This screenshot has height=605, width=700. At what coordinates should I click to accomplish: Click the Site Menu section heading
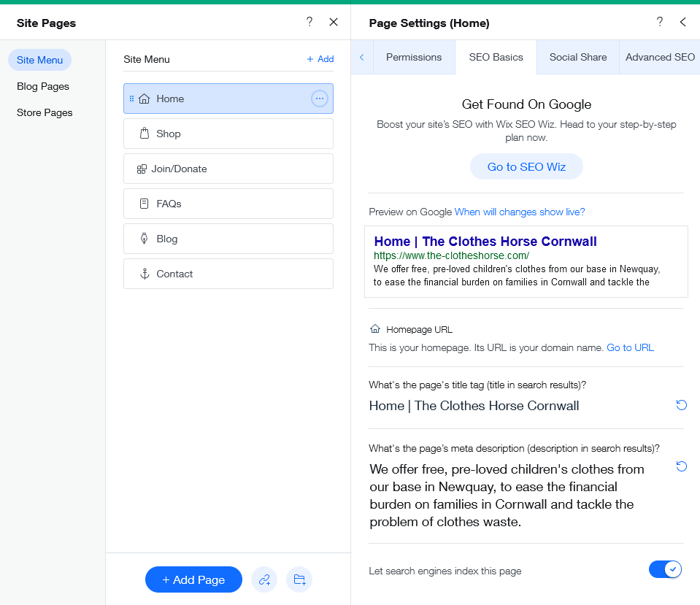point(147,59)
